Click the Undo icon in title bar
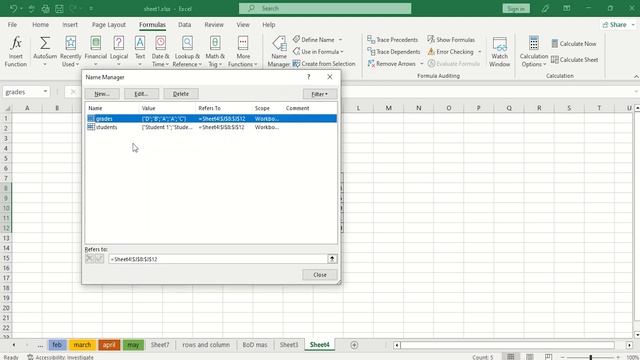The image size is (640, 360). tap(13, 9)
